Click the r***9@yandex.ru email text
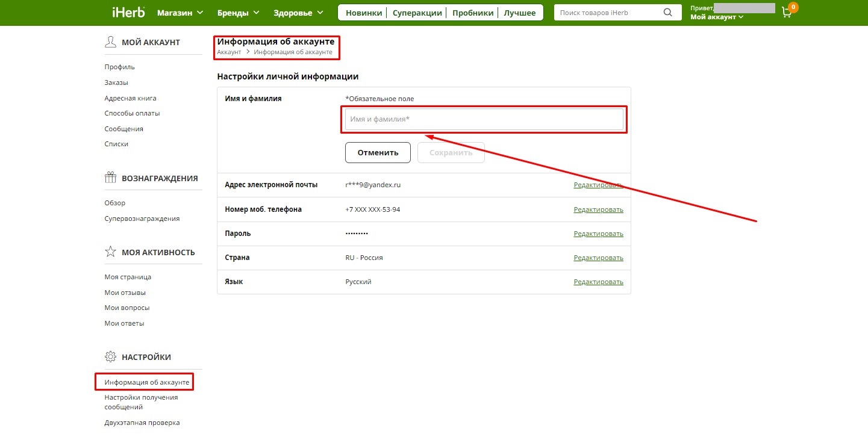This screenshot has width=868, height=437. 373,185
